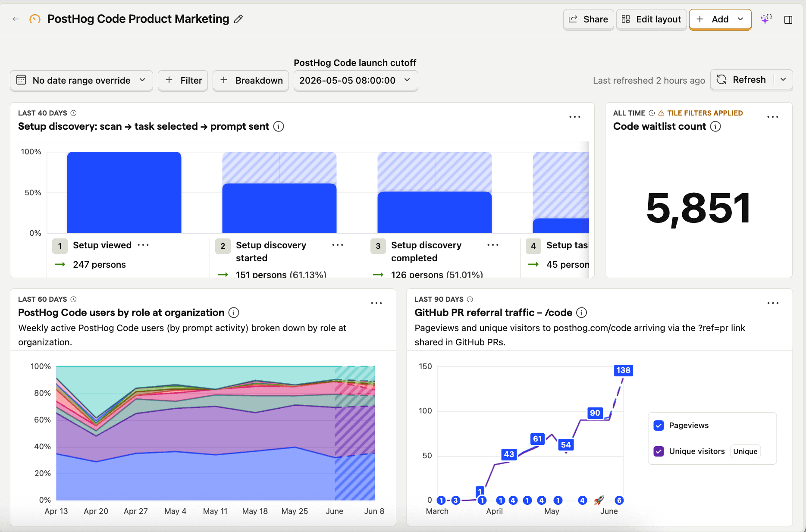The width and height of the screenshot is (806, 532).
Task: Open the AI sparkle assistant icon
Action: pos(766,19)
